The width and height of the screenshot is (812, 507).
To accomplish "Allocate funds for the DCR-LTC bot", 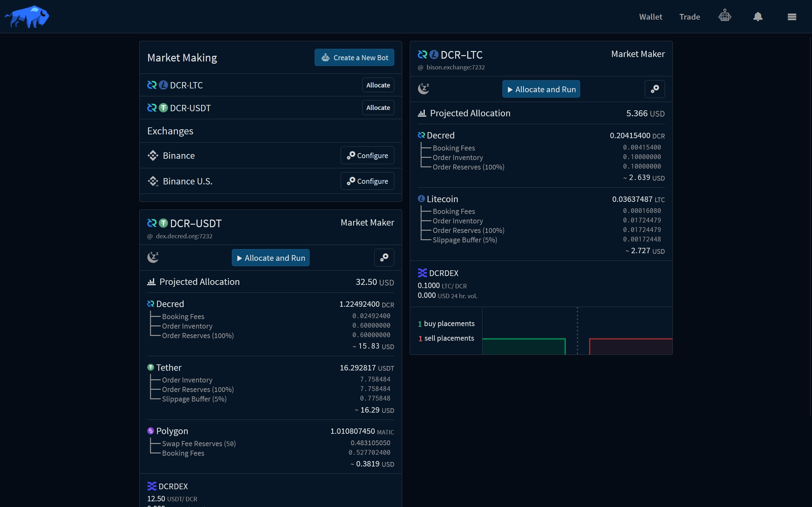I will pyautogui.click(x=378, y=85).
